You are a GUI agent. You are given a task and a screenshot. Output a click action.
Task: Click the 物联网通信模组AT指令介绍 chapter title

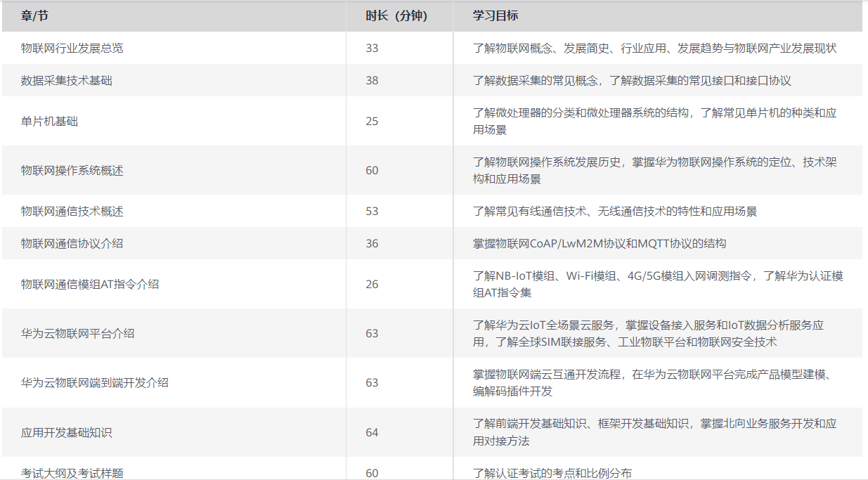[x=90, y=285]
